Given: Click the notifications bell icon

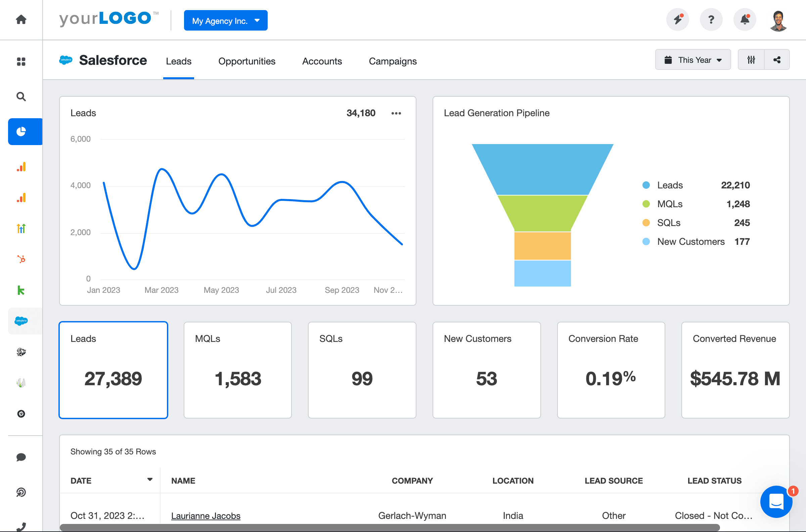Looking at the screenshot, I should click(x=745, y=20).
